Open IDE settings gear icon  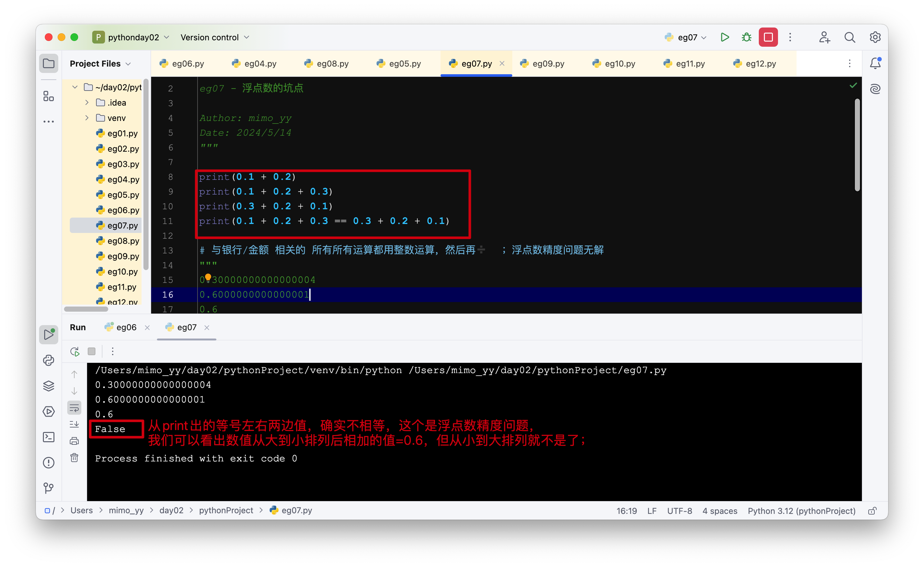[875, 37]
